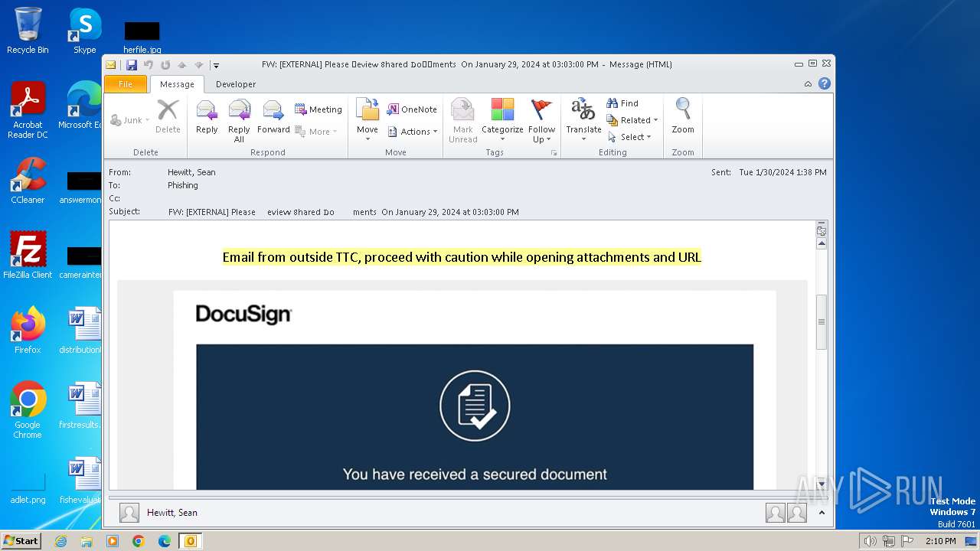Click Undo in quick access toolbar
Viewport: 980px width, 551px height.
pos(149,65)
